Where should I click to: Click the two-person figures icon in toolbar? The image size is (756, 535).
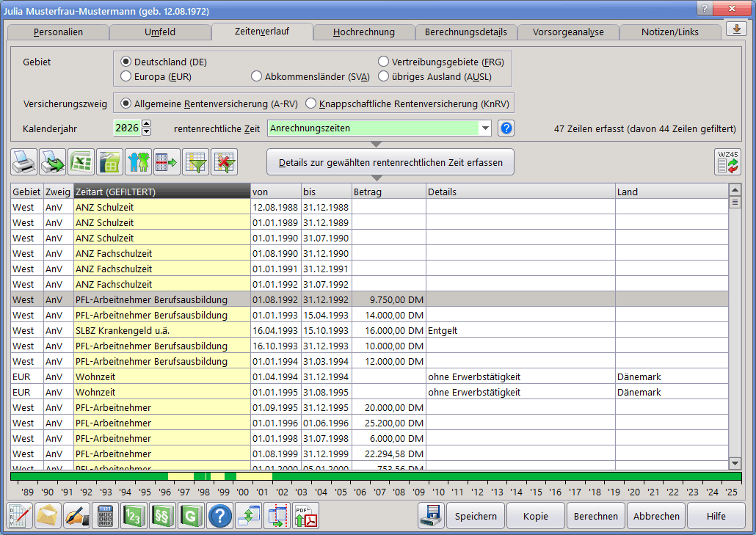click(138, 162)
